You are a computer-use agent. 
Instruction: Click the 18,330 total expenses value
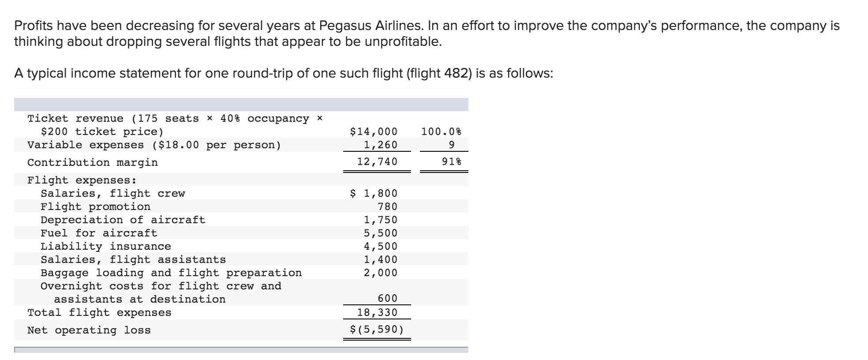click(377, 312)
